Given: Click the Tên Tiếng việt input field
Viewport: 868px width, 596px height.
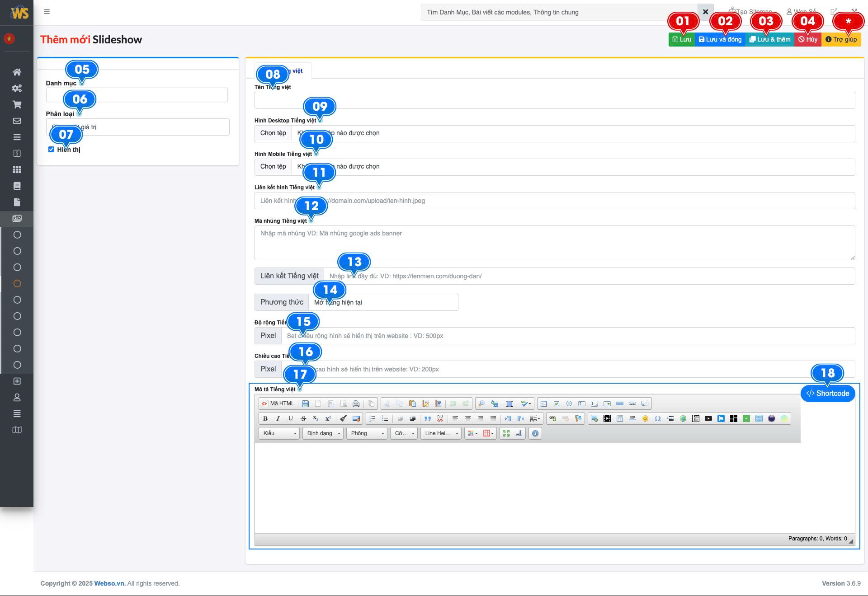Looking at the screenshot, I should [x=554, y=100].
